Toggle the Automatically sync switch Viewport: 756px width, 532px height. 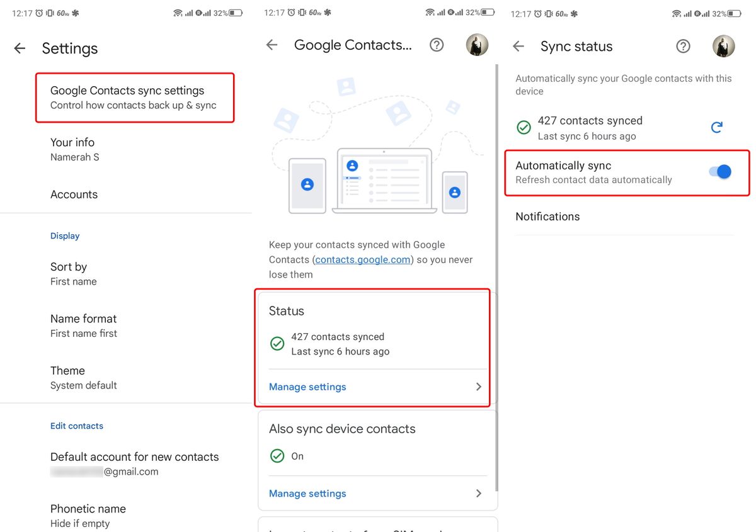720,171
